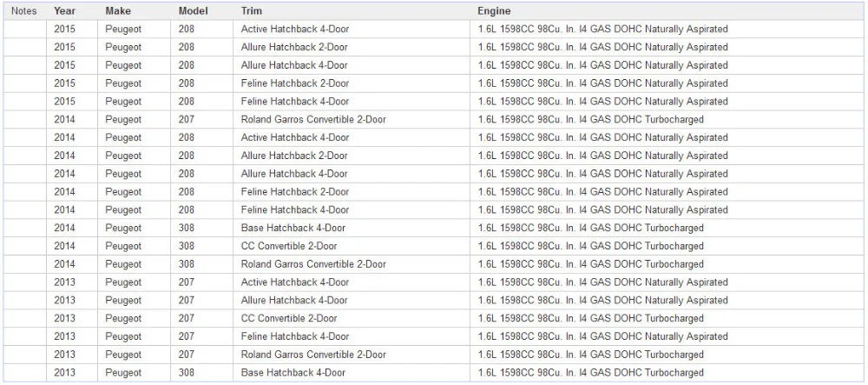868x385 pixels.
Task: Click year '2015' in Feline Hatchback 4-Door row
Action: click(x=64, y=102)
